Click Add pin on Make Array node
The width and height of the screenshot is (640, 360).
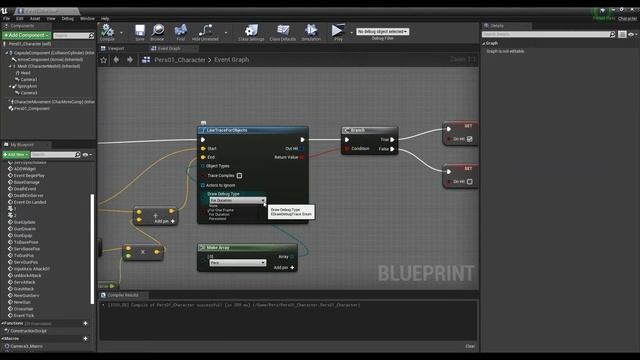pos(284,267)
